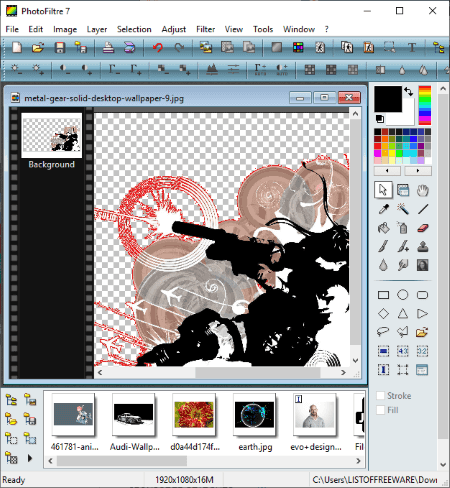Open the File menu
The image size is (450, 488).
[x=12, y=29]
